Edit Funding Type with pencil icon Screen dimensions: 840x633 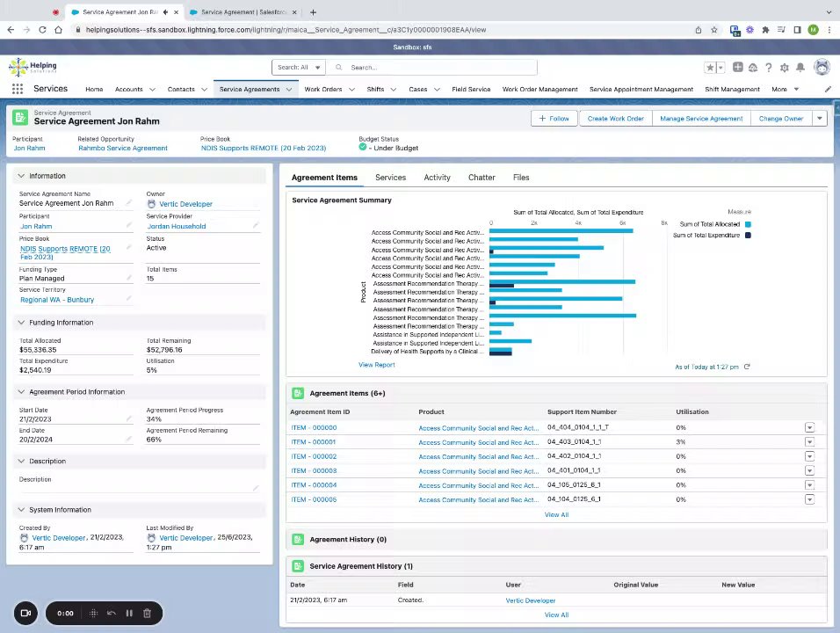[x=128, y=278]
